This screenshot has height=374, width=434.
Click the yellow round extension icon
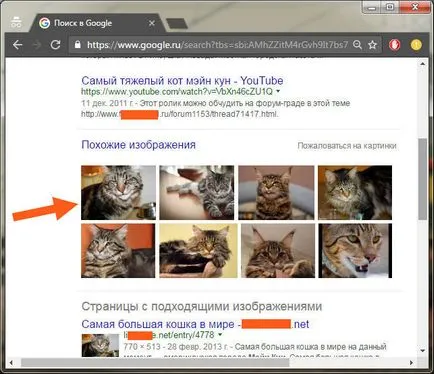click(x=416, y=45)
